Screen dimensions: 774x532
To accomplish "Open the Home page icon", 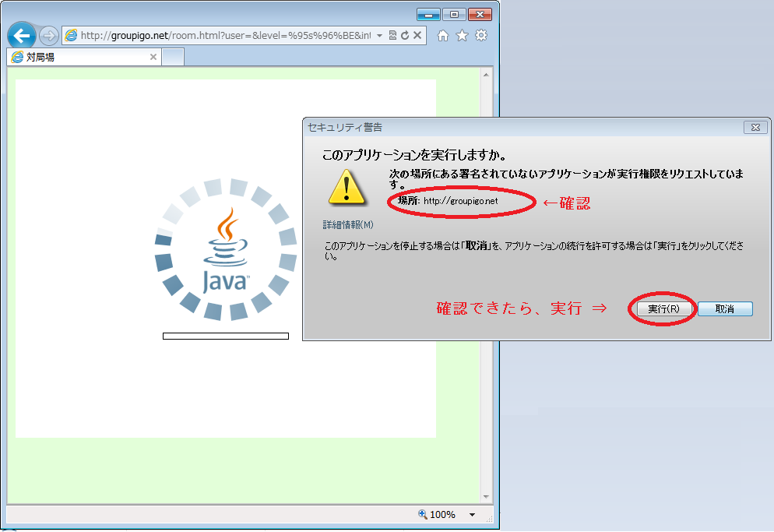I will tap(443, 36).
